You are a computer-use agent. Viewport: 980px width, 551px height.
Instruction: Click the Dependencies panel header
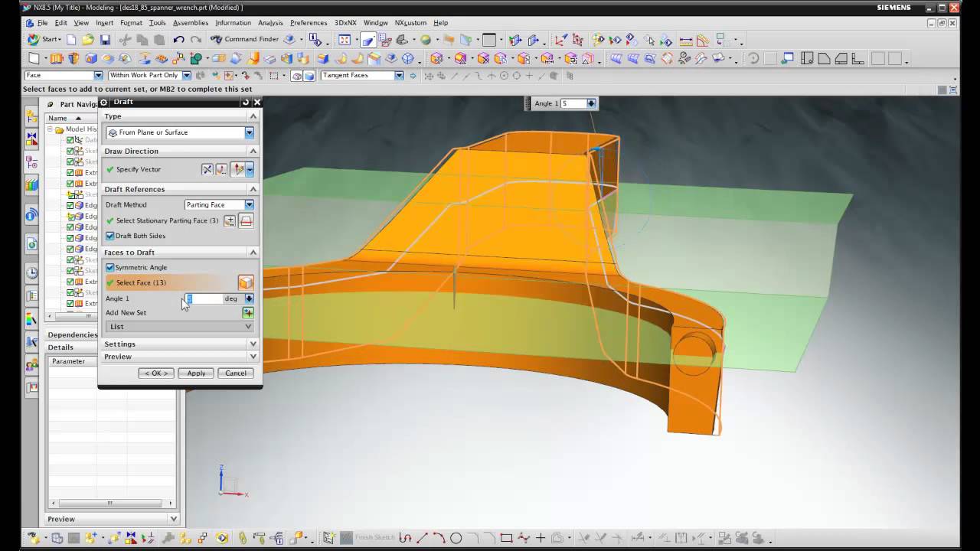[72, 334]
